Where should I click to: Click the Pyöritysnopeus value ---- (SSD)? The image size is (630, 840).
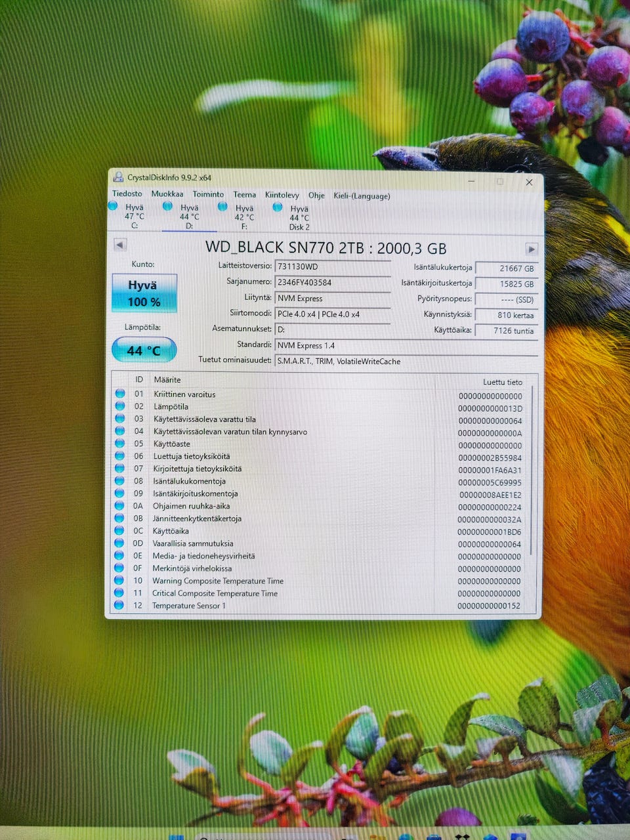[x=506, y=300]
